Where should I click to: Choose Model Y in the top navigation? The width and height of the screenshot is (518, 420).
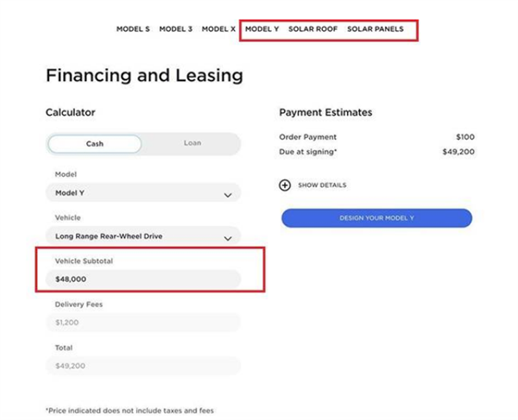pyautogui.click(x=262, y=29)
